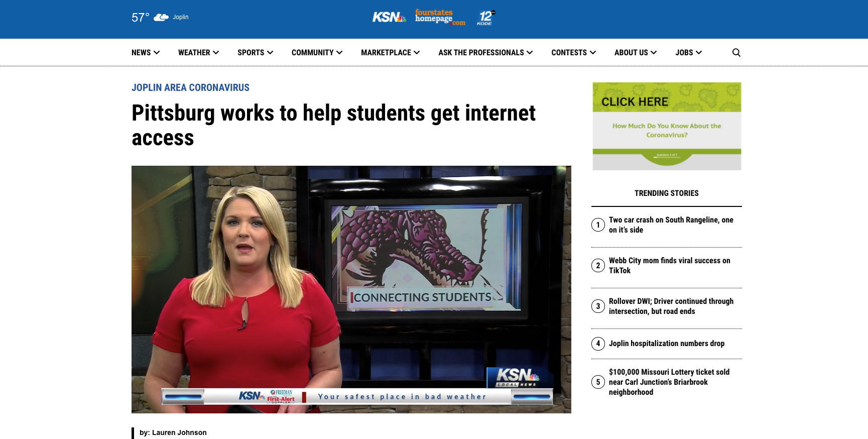Viewport: 868px width, 439px height.
Task: Open the Jobs menu
Action: coord(688,53)
